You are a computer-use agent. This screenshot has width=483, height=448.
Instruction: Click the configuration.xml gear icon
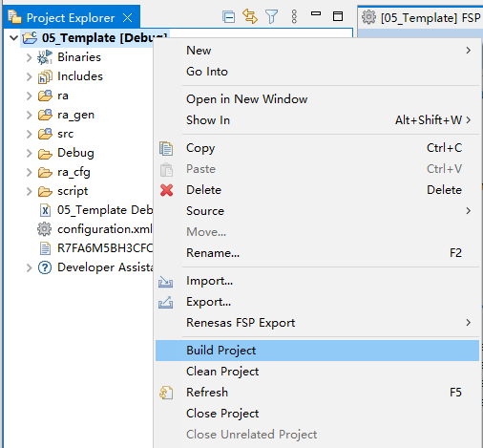(44, 229)
